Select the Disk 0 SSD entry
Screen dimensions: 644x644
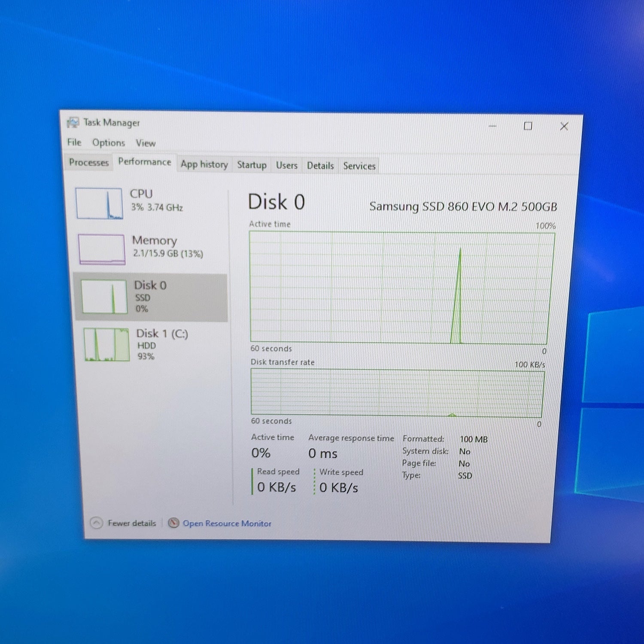151,297
